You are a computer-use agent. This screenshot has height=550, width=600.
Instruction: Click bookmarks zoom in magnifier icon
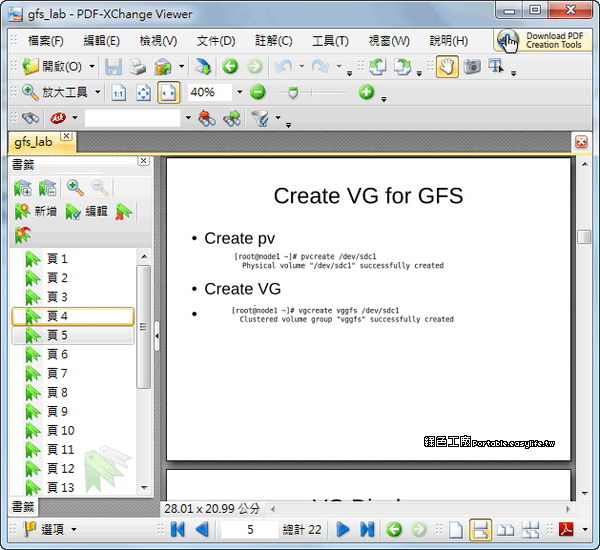(x=75, y=188)
